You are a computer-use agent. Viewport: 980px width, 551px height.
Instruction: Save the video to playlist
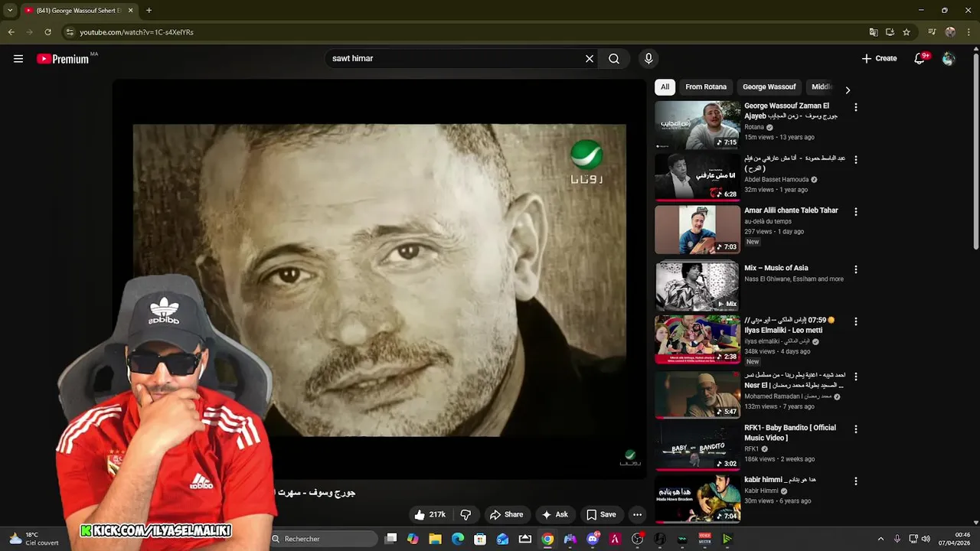pyautogui.click(x=601, y=515)
